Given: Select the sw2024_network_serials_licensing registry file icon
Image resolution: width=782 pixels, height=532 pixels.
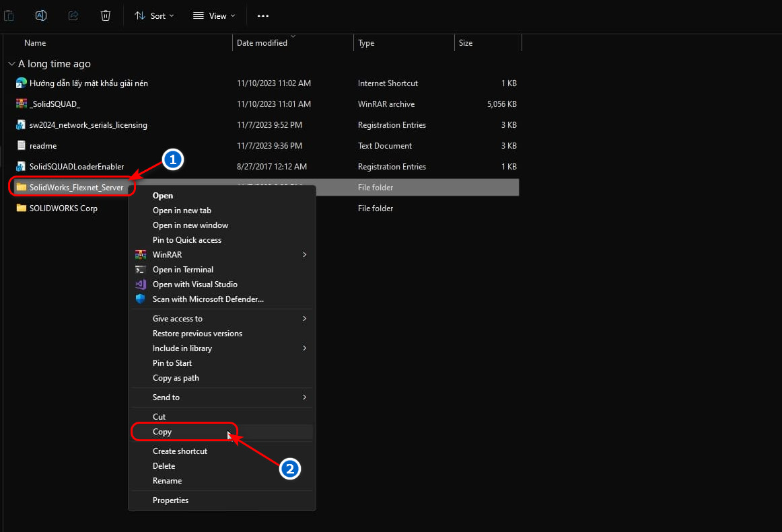Looking at the screenshot, I should [21, 124].
